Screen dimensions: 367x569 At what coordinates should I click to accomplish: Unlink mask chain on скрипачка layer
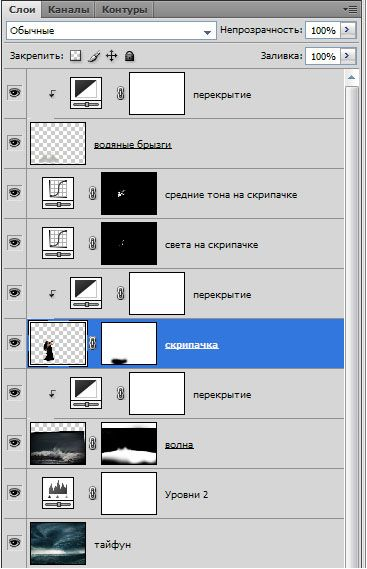coord(93,343)
